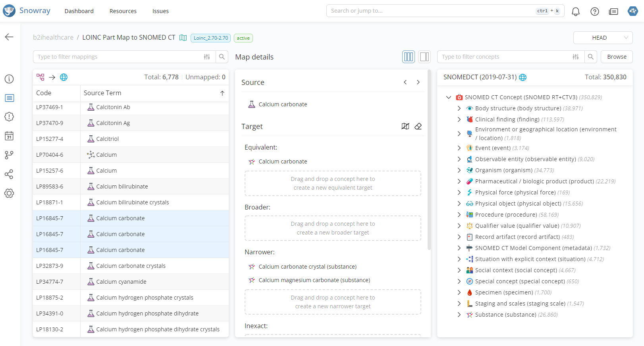Image resolution: width=644 pixels, height=346 pixels.
Task: Open the HEAD branch dropdown
Action: tap(603, 38)
